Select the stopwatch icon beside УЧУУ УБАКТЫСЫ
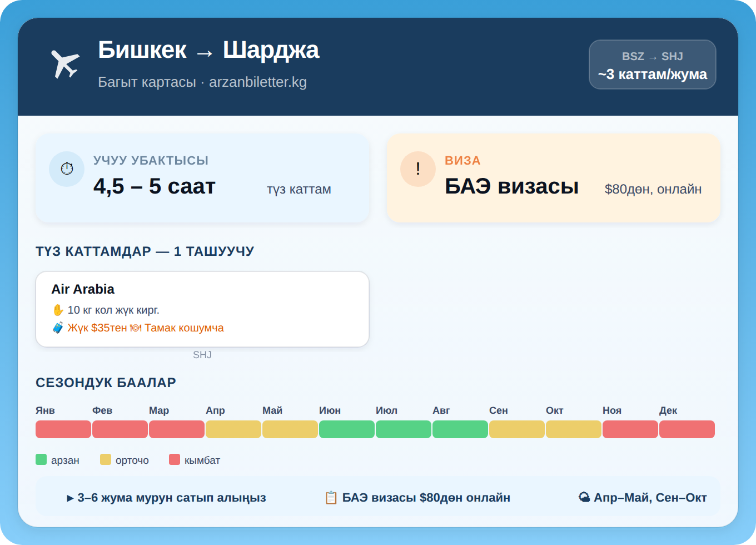The width and height of the screenshot is (756, 545). click(x=67, y=169)
